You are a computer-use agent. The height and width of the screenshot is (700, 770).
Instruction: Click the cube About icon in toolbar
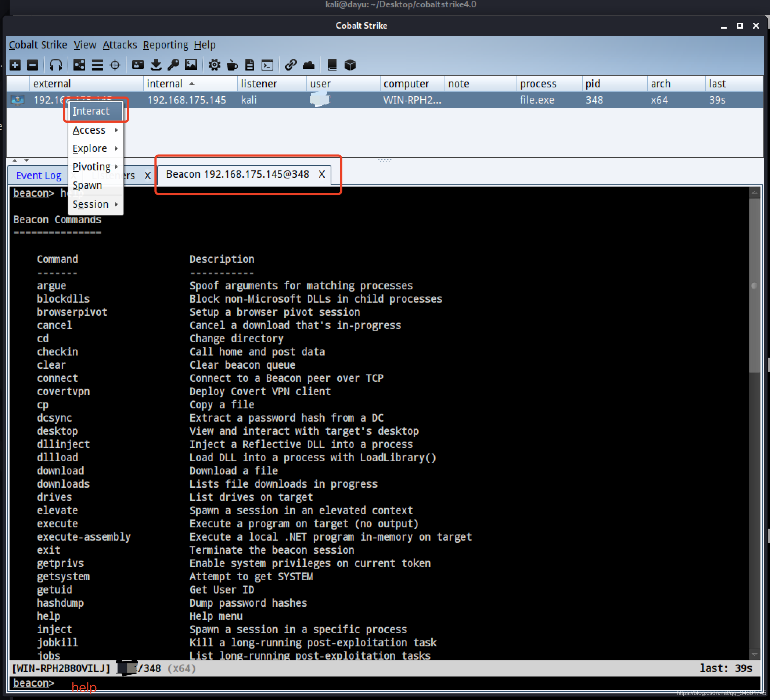(350, 65)
